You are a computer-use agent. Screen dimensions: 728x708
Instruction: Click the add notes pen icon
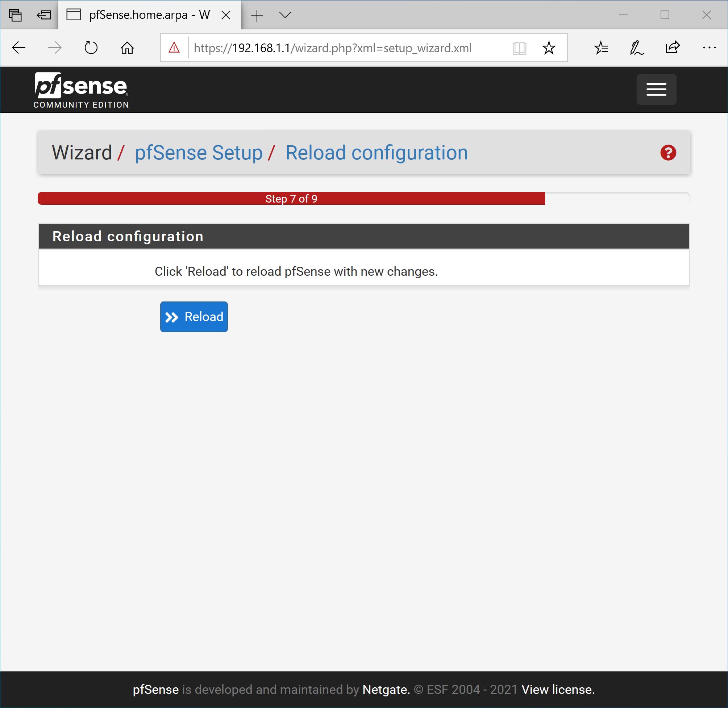[637, 47]
